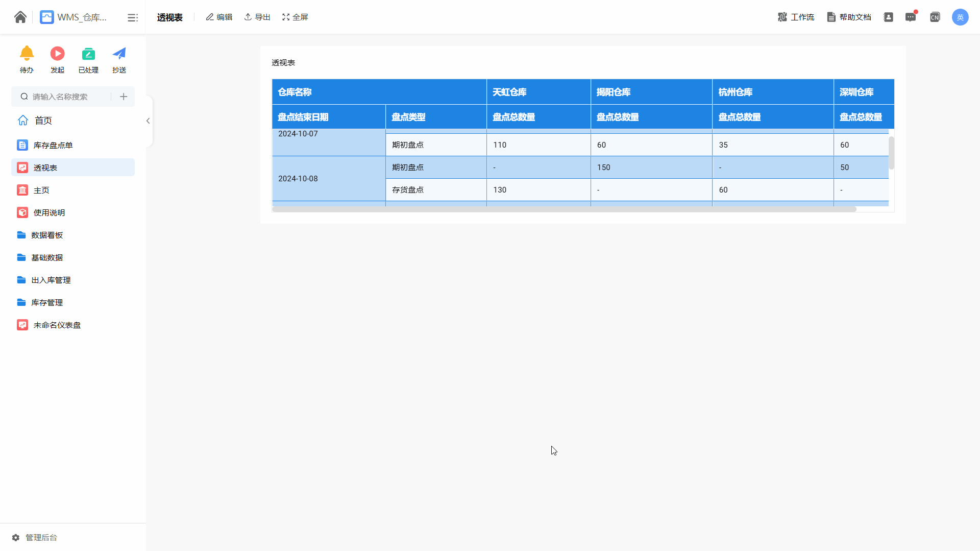Open the messages chat icon
Screen dimensions: 980x551
911,17
